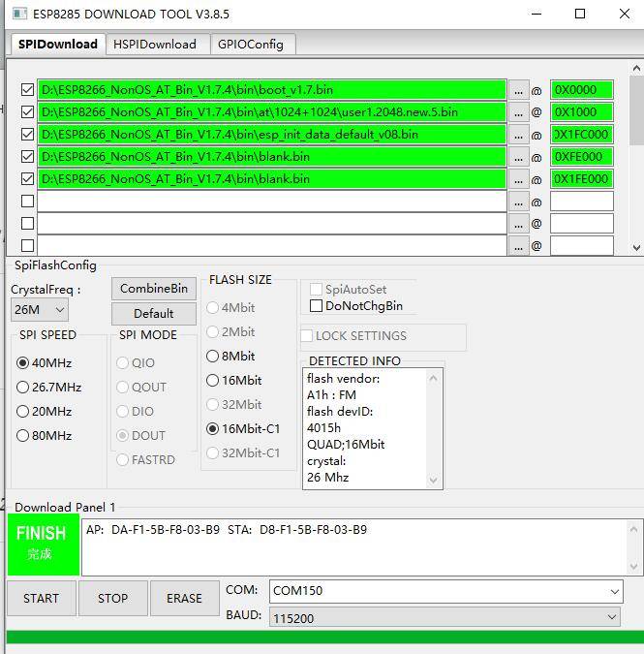Click browse button for esp_init_data_default row
The height and width of the screenshot is (654, 644).
519,135
